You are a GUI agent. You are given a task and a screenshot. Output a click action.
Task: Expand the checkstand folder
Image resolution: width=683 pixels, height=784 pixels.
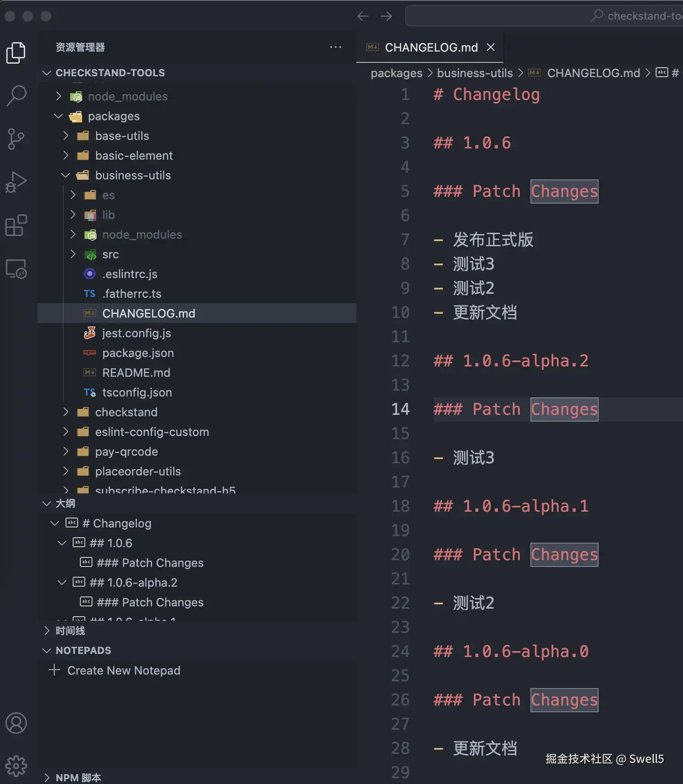point(66,412)
